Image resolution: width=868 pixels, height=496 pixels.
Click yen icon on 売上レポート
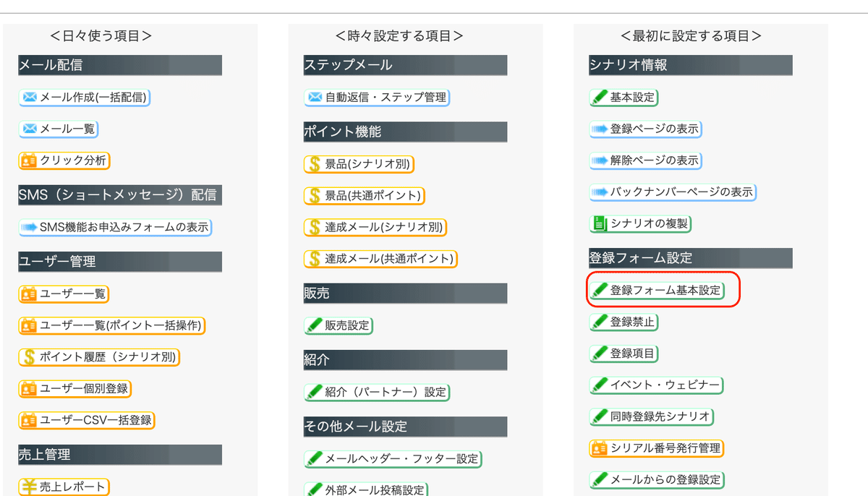[30, 487]
